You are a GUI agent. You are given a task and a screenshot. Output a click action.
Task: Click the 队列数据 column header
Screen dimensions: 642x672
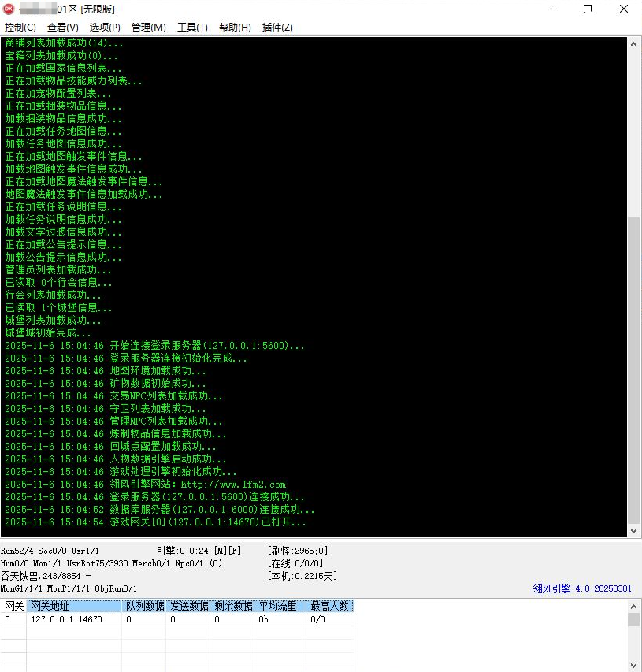tap(145, 606)
